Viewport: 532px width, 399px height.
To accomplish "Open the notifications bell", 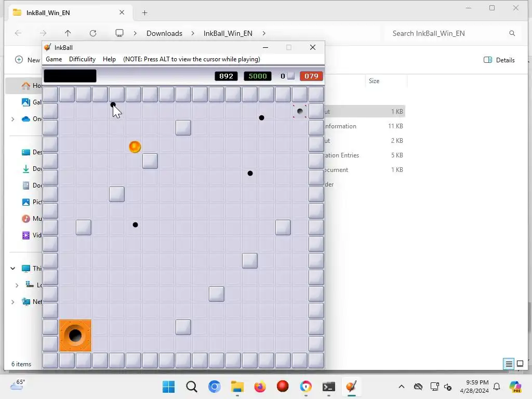I will click(x=497, y=387).
